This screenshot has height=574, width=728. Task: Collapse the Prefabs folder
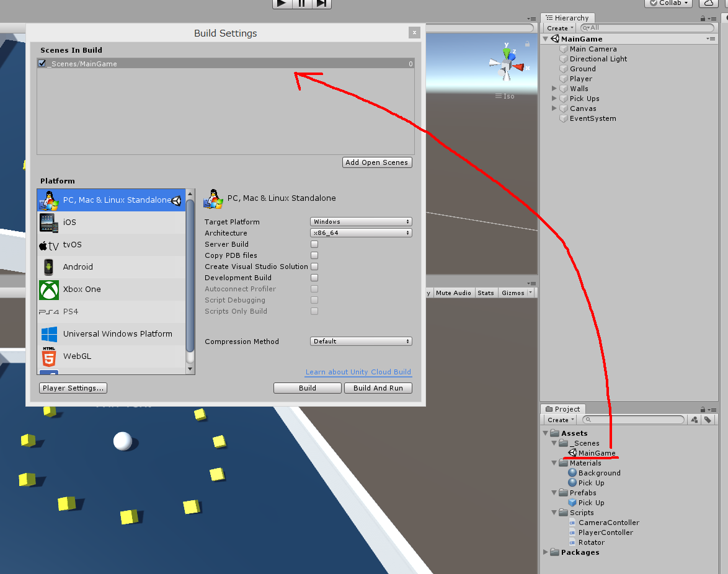pos(554,493)
